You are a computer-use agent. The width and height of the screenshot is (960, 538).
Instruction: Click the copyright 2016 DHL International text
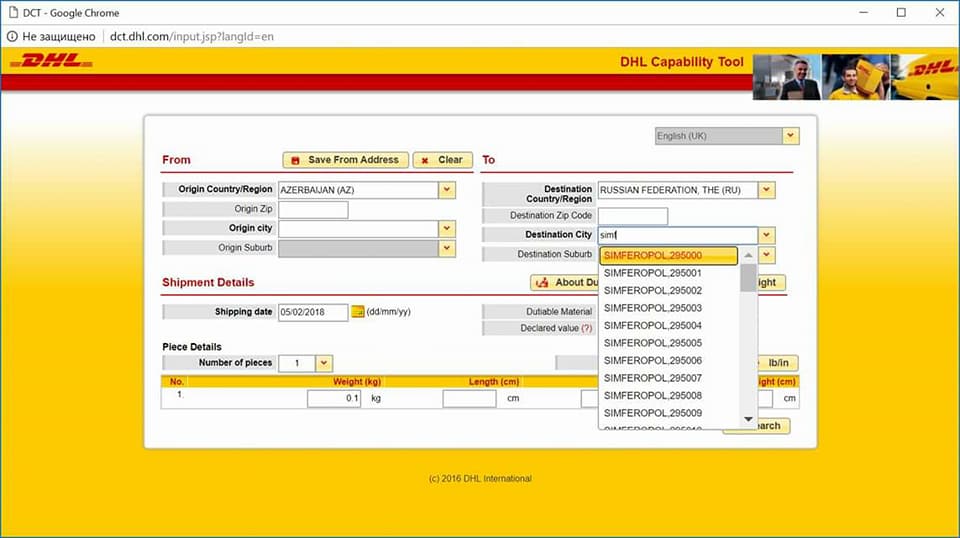point(480,479)
